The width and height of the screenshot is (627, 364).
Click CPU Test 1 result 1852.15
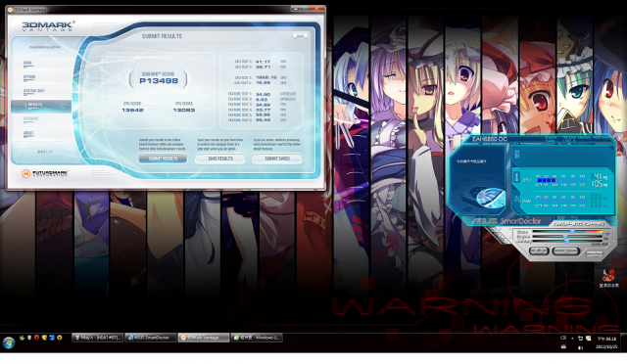(x=265, y=77)
